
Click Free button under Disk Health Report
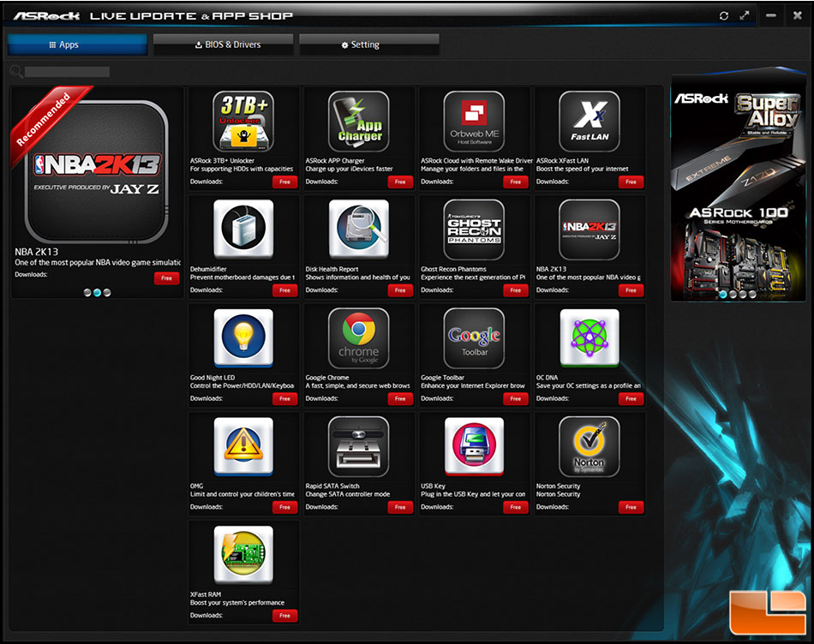click(x=400, y=290)
